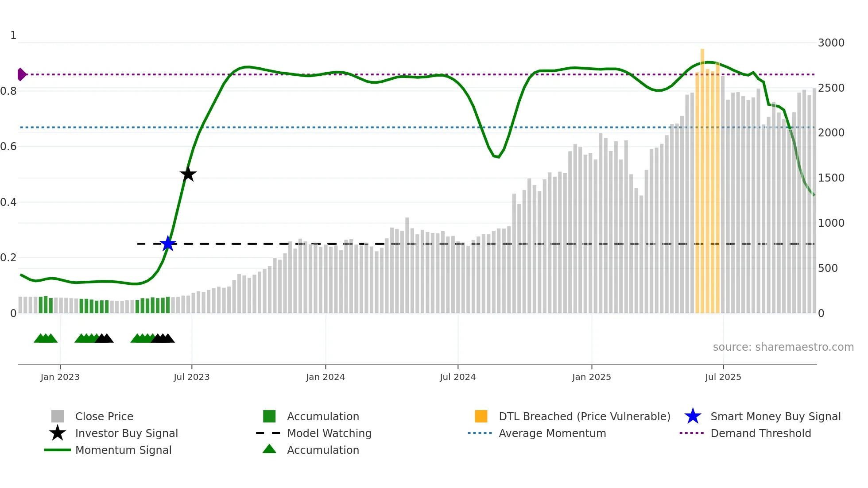Click the first green accumulation triangle cluster
The width and height of the screenshot is (868, 488).
46,338
